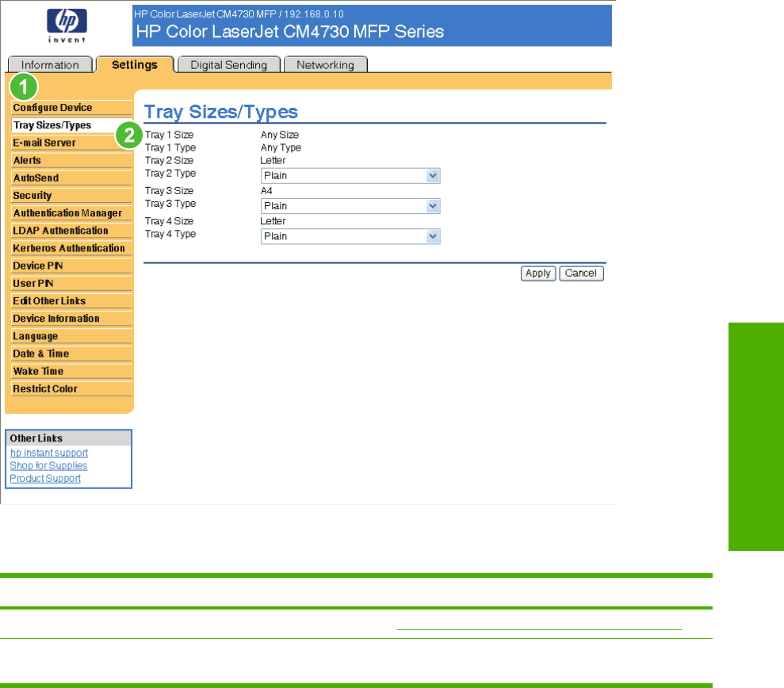Switch to the Digital Sending tab

pos(228,65)
